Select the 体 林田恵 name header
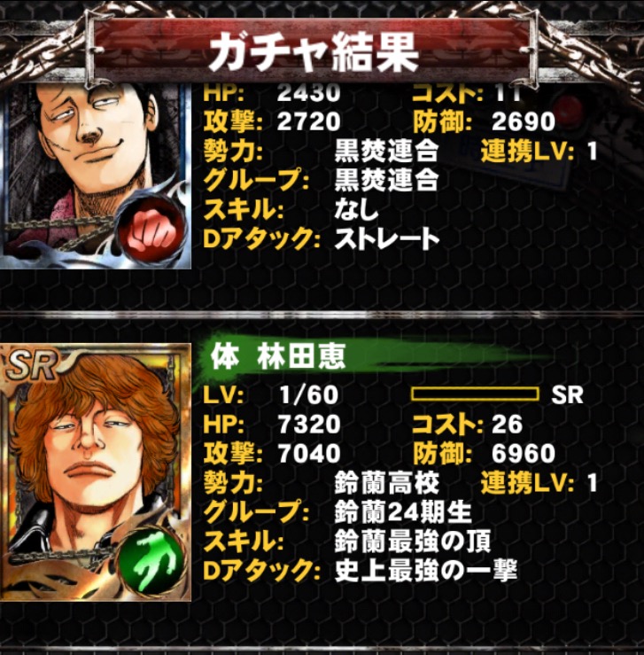 (x=278, y=357)
